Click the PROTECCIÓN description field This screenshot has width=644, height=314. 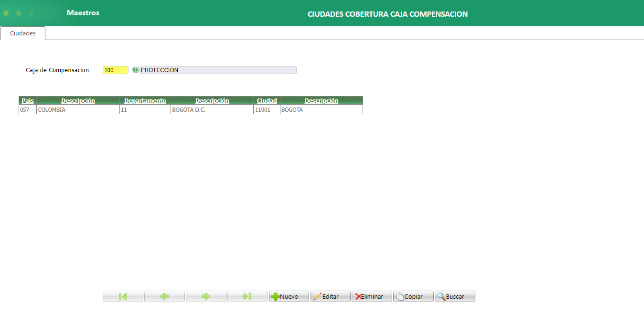[218, 70]
